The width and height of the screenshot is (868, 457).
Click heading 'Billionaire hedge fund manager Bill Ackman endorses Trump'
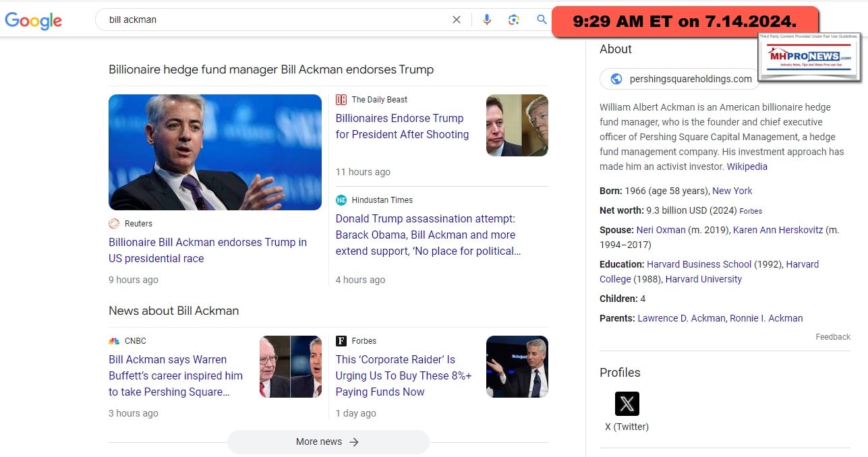(271, 69)
